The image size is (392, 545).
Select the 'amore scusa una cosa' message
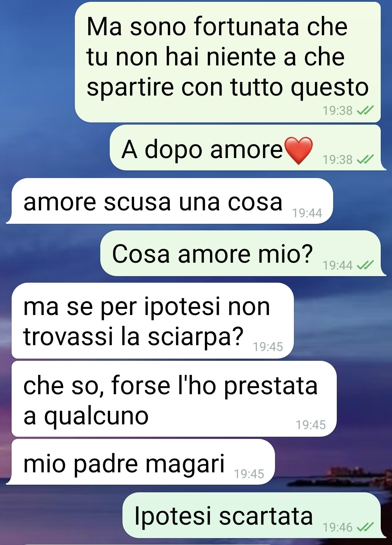tap(170, 201)
